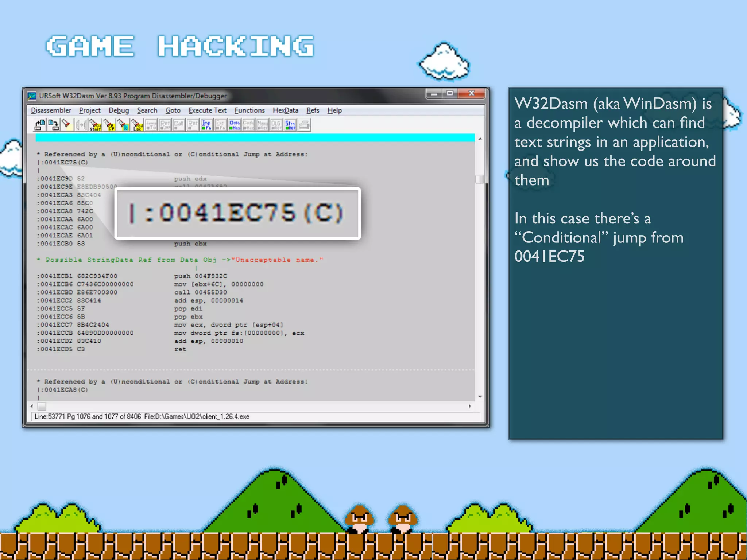747x560 pixels.
Task: Click the horizontal scrollbar right arrow
Action: pyautogui.click(x=470, y=406)
